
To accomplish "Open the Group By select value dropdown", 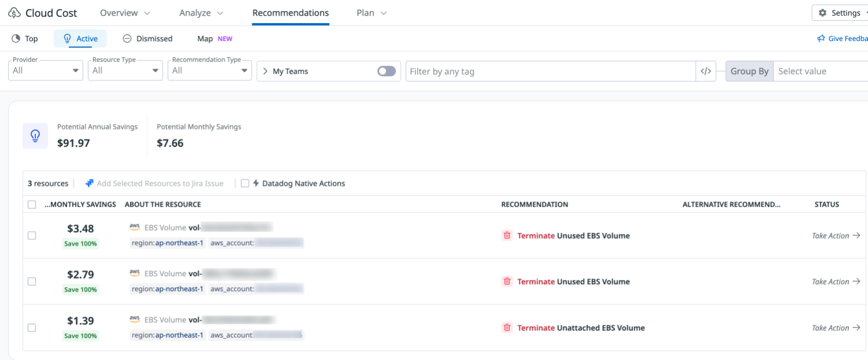I will point(821,71).
